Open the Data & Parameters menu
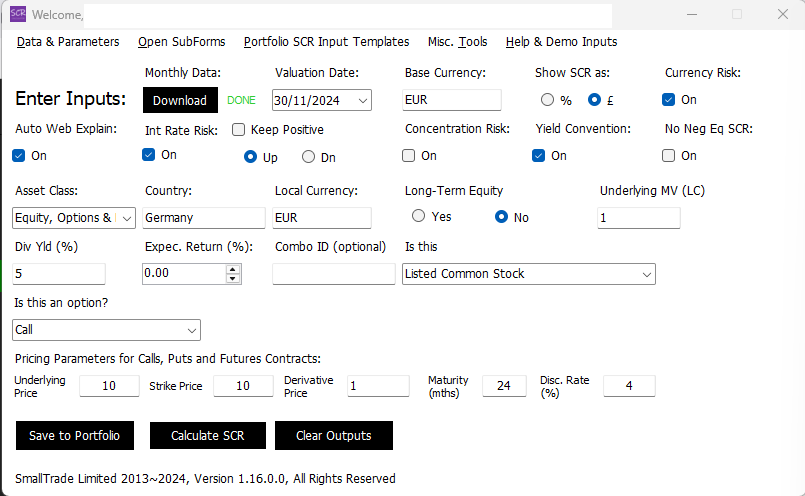 click(68, 42)
